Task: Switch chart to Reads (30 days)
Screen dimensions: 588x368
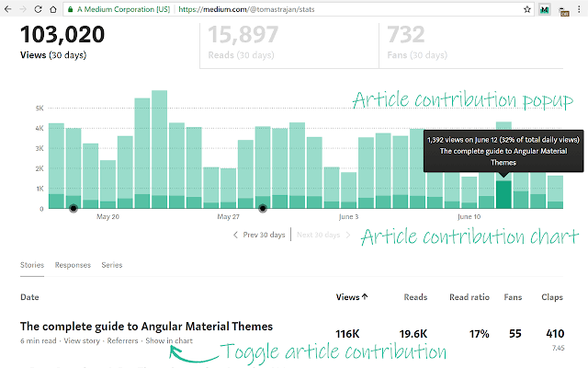Action: 289,45
